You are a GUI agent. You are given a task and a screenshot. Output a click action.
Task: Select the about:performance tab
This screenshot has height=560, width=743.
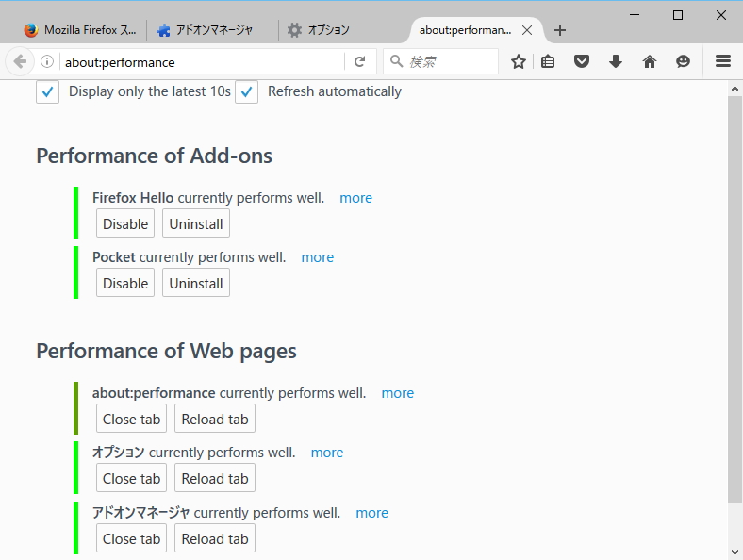[x=466, y=30]
